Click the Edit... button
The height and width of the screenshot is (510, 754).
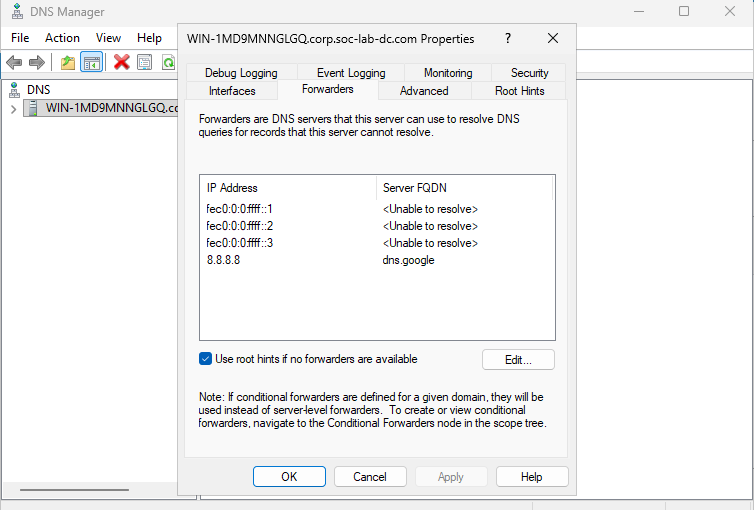click(x=518, y=360)
